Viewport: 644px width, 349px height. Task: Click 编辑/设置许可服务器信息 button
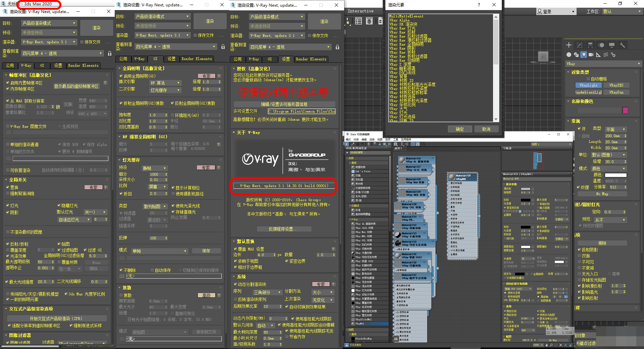284,104
